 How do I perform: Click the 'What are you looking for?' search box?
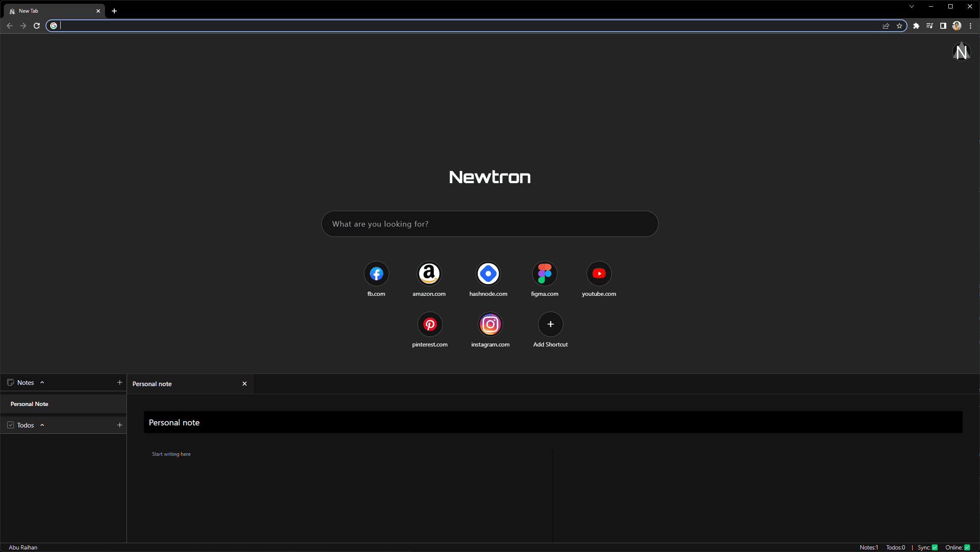point(490,224)
